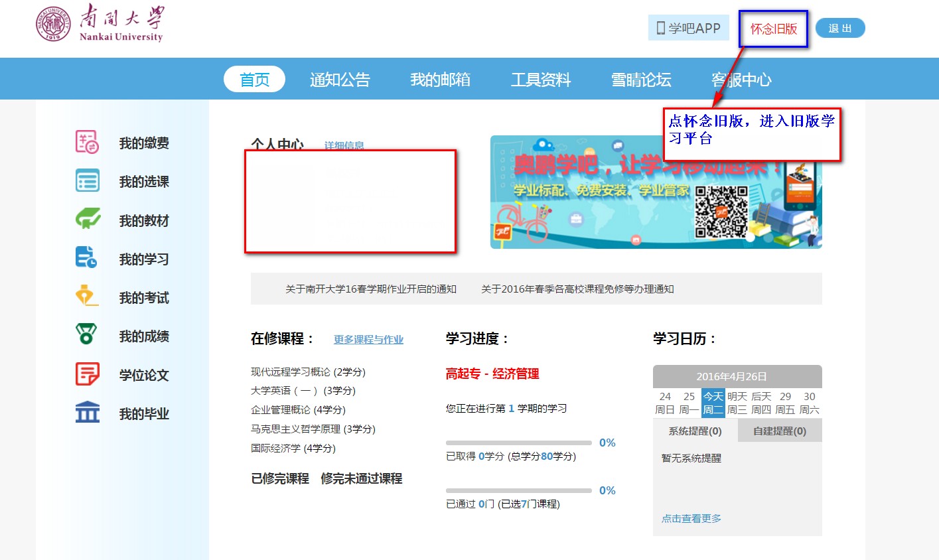Click the 我的成绩 medal icon

pyautogui.click(x=87, y=335)
